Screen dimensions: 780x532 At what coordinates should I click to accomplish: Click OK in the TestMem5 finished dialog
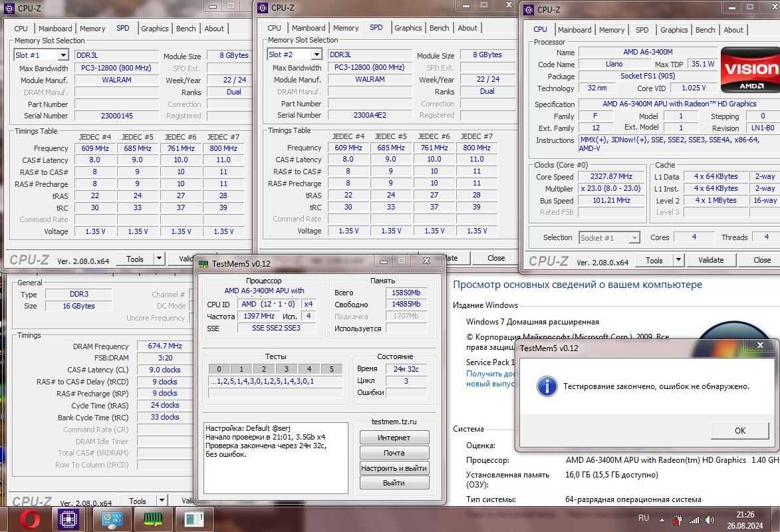[x=739, y=430]
